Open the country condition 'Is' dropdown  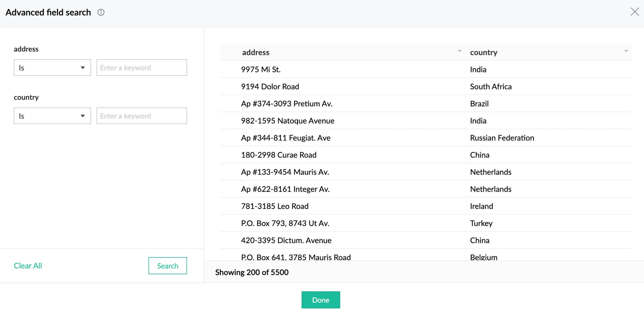click(x=52, y=116)
